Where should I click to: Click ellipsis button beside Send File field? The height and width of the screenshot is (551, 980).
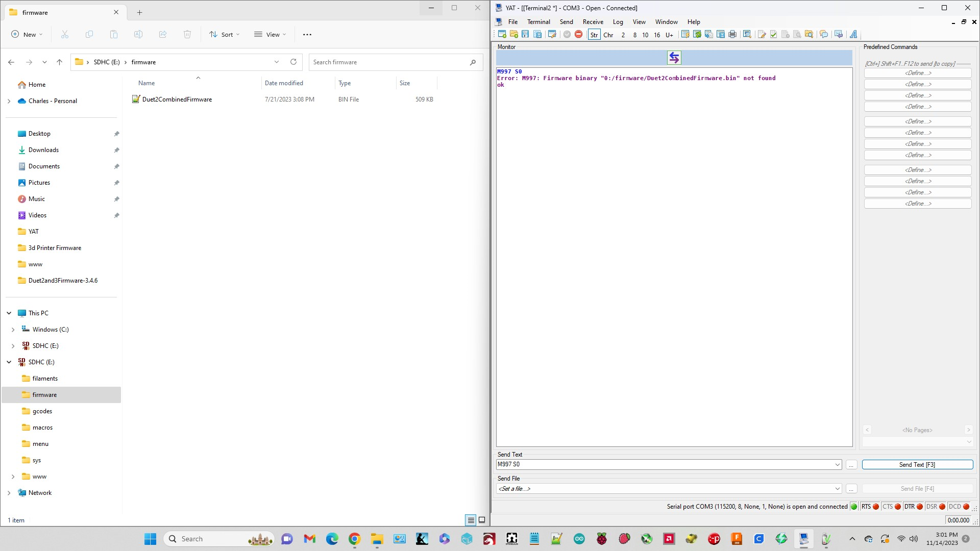(851, 489)
